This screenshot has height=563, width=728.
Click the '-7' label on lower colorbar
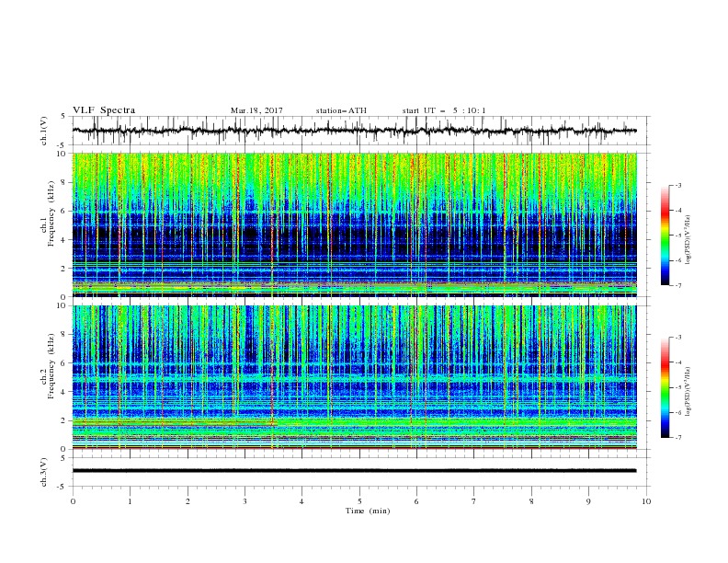coord(677,437)
